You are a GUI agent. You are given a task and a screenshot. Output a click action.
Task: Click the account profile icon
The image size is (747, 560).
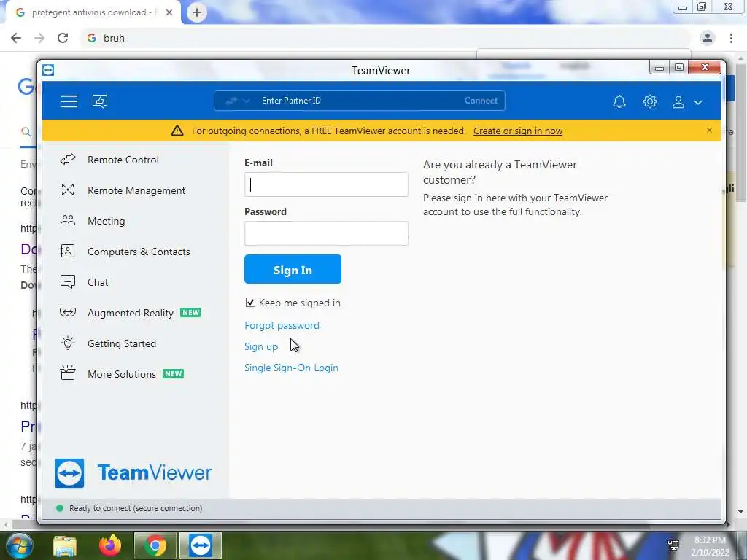tap(678, 102)
